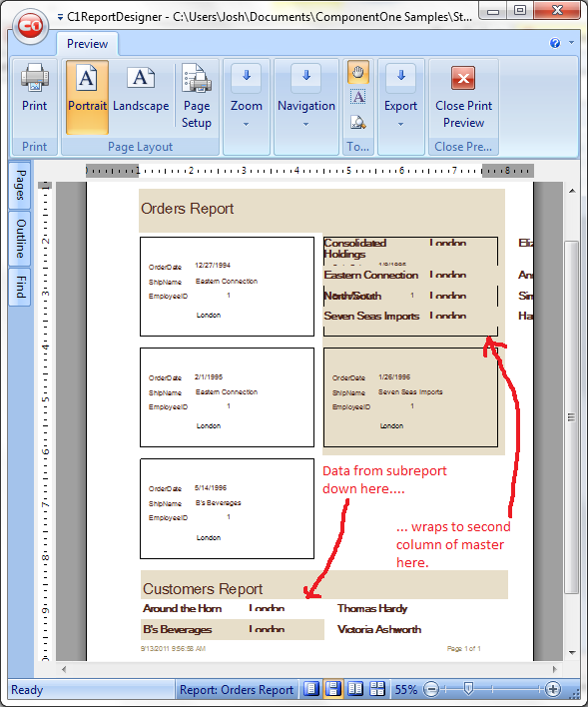Open the find magnifier tool

[358, 122]
